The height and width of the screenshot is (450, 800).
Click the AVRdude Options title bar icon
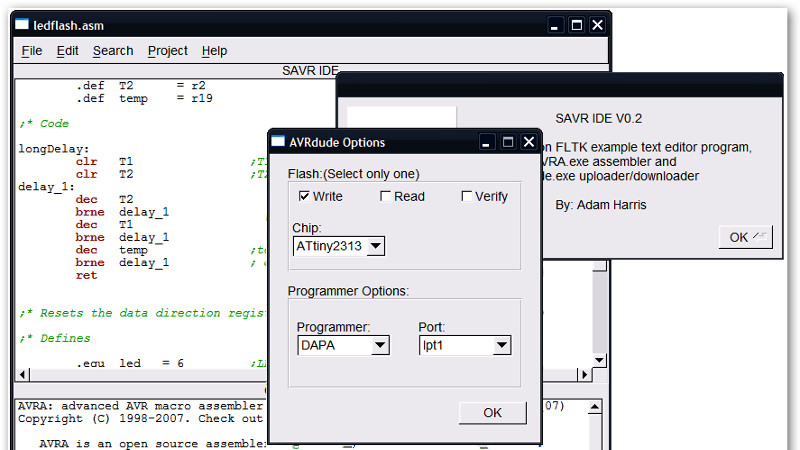click(278, 142)
